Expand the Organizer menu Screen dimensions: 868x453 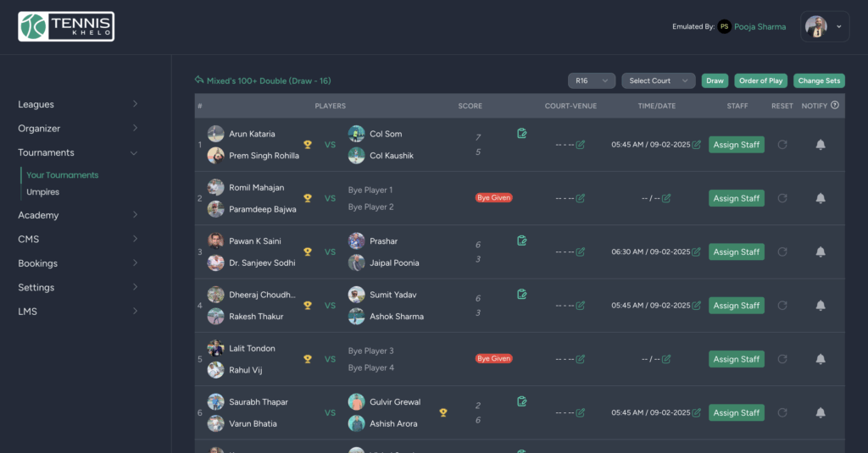point(77,129)
